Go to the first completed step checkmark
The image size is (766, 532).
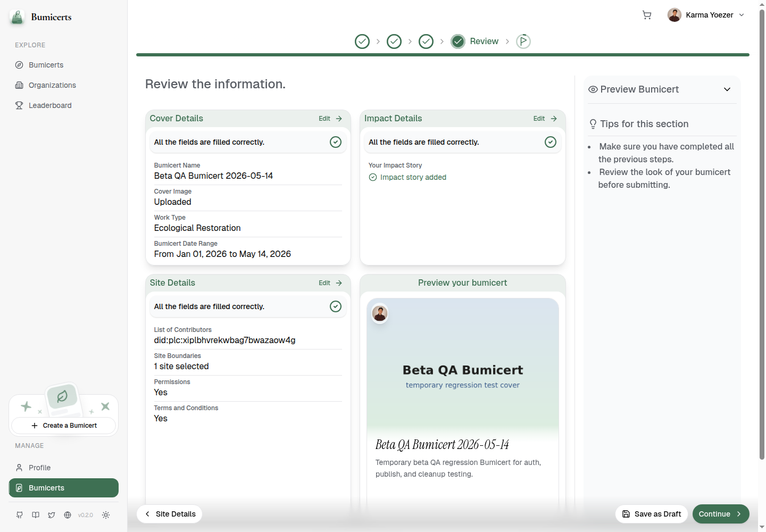pyautogui.click(x=362, y=41)
